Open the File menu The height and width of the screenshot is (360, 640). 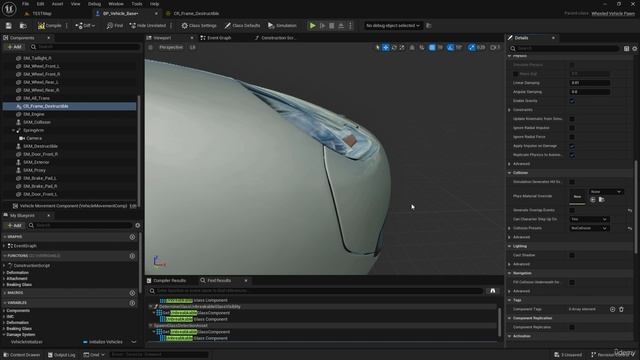pos(25,4)
